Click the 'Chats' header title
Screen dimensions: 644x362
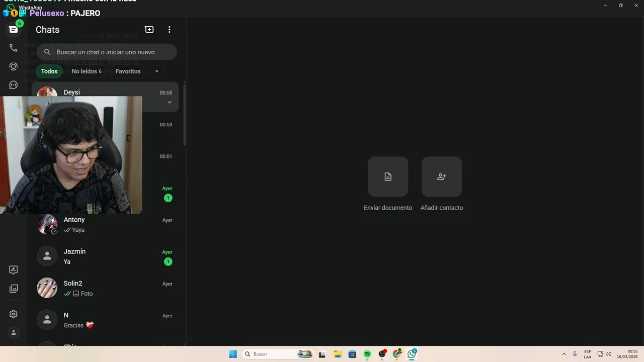pyautogui.click(x=48, y=30)
